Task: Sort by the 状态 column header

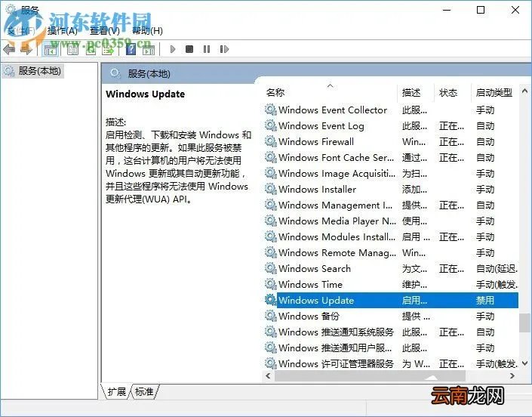Action: pos(453,92)
